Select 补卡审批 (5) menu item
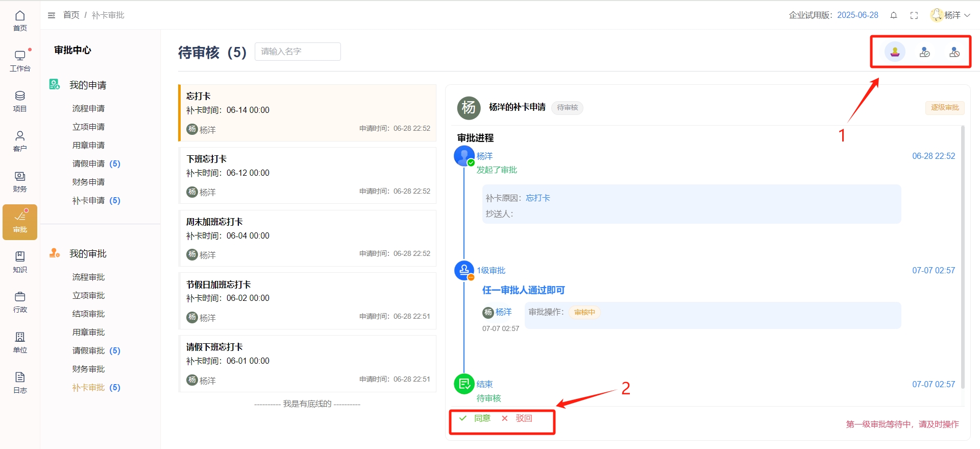 (x=96, y=387)
